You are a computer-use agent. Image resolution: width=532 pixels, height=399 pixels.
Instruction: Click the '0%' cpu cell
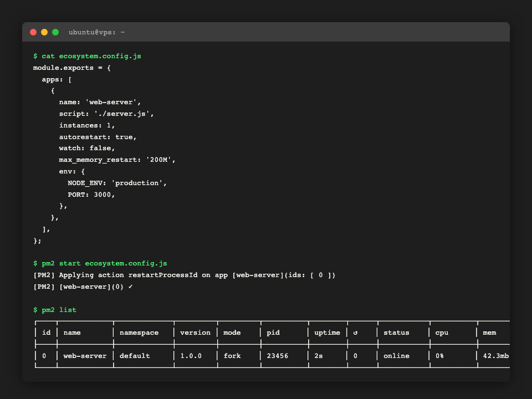[x=439, y=356]
